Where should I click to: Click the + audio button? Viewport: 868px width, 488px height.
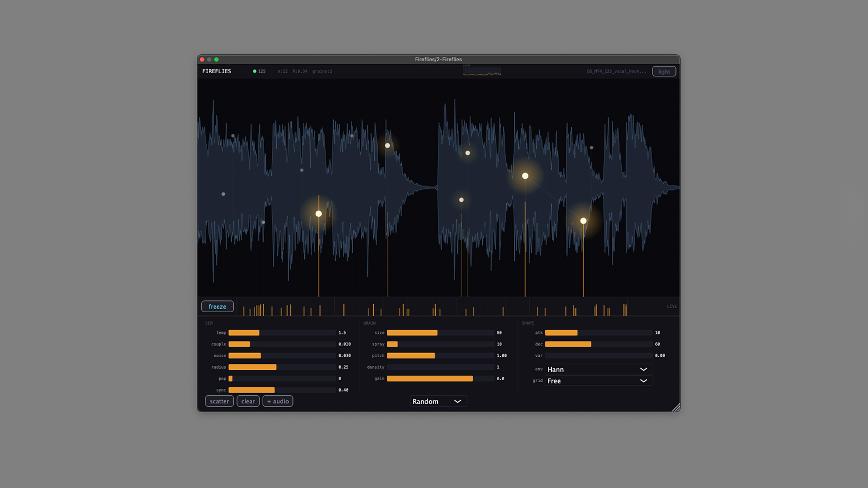278,401
